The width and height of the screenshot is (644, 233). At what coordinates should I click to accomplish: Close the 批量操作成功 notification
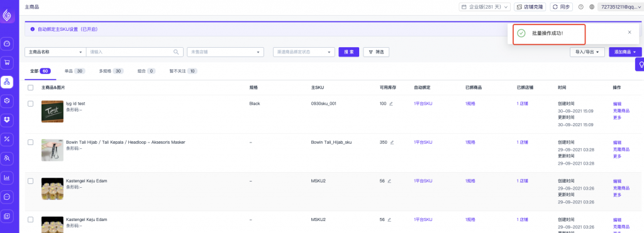pyautogui.click(x=629, y=33)
